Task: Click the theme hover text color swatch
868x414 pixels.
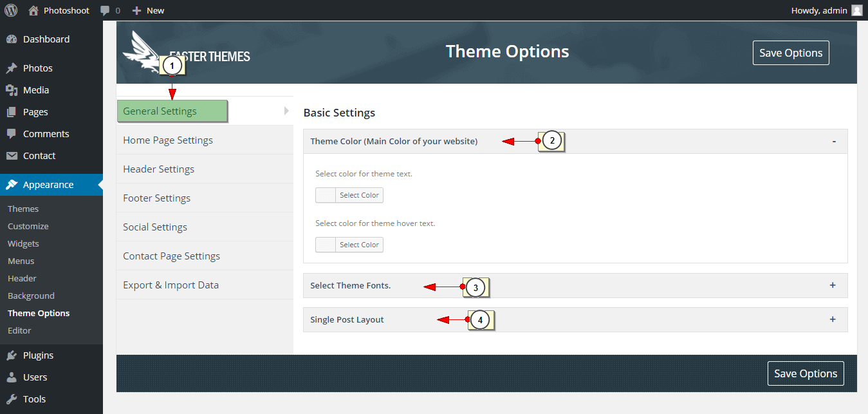Action: pyautogui.click(x=326, y=245)
